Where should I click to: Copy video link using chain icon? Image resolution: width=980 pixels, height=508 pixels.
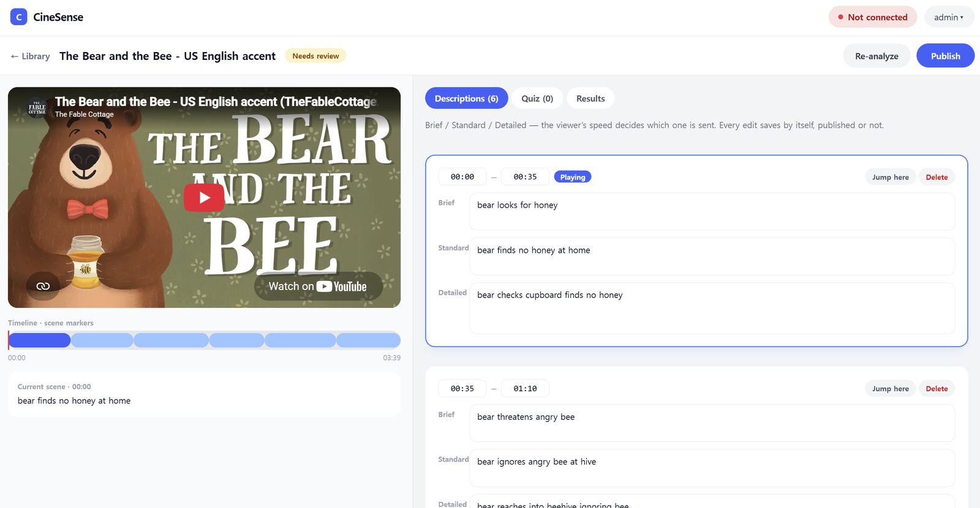tap(43, 286)
